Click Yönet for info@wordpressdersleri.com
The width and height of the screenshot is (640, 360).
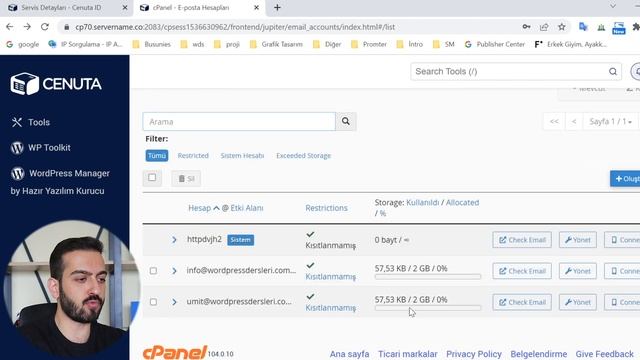(578, 271)
